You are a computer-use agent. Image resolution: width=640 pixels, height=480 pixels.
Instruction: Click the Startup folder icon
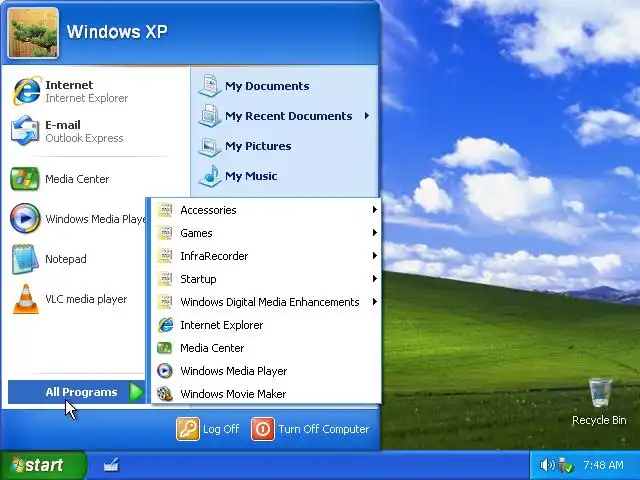(x=165, y=279)
